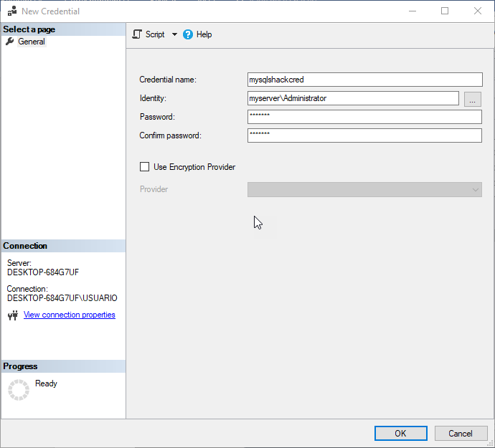The height and width of the screenshot is (448, 495).
Task: Click the Script toolbar icon
Action: point(137,34)
